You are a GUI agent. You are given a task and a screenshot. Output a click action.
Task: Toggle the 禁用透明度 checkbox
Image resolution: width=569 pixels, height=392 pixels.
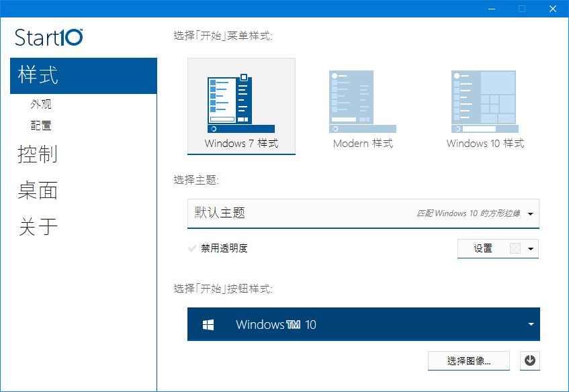[x=193, y=248]
